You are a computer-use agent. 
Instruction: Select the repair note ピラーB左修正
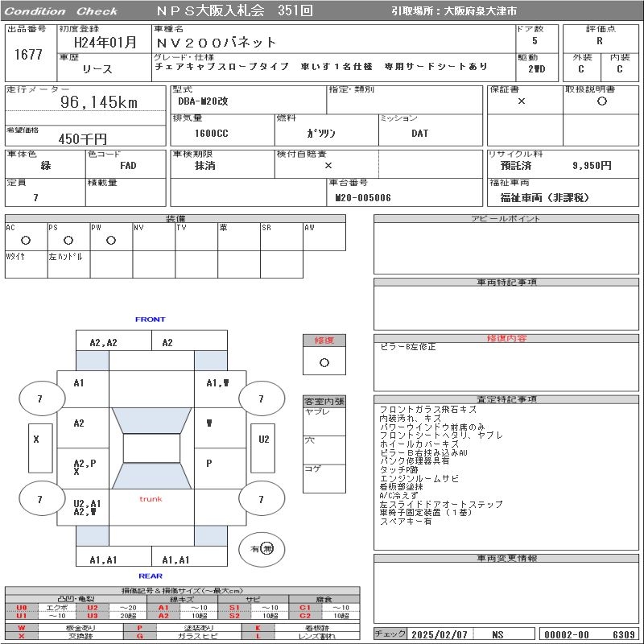(x=408, y=347)
